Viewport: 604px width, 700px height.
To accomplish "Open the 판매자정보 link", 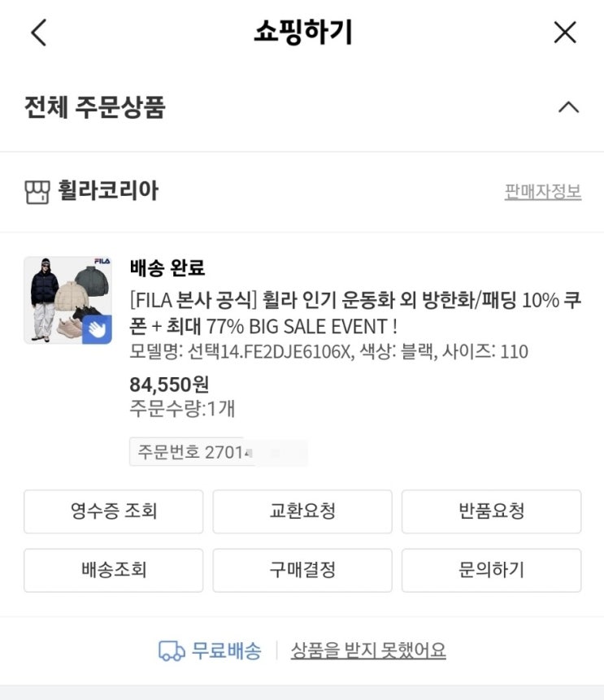I will tap(542, 192).
